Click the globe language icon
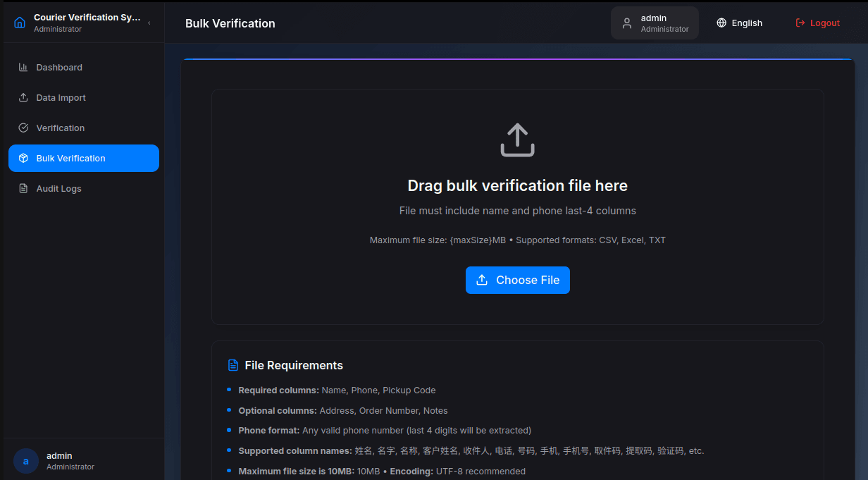868x480 pixels. pyautogui.click(x=721, y=23)
